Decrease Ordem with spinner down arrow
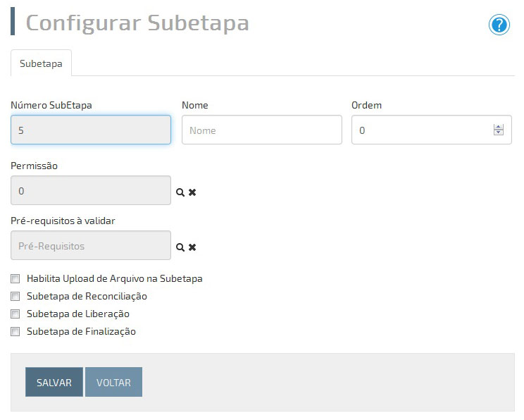Image resolution: width=524 pixels, height=420 pixels. click(x=498, y=132)
